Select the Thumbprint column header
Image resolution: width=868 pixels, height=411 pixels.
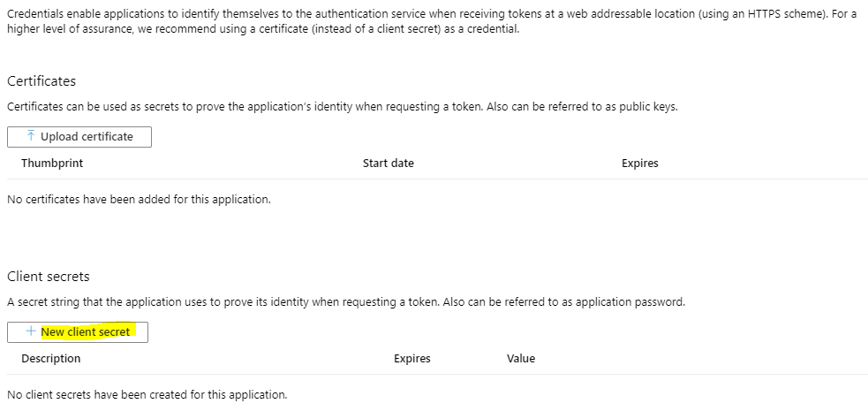(52, 164)
